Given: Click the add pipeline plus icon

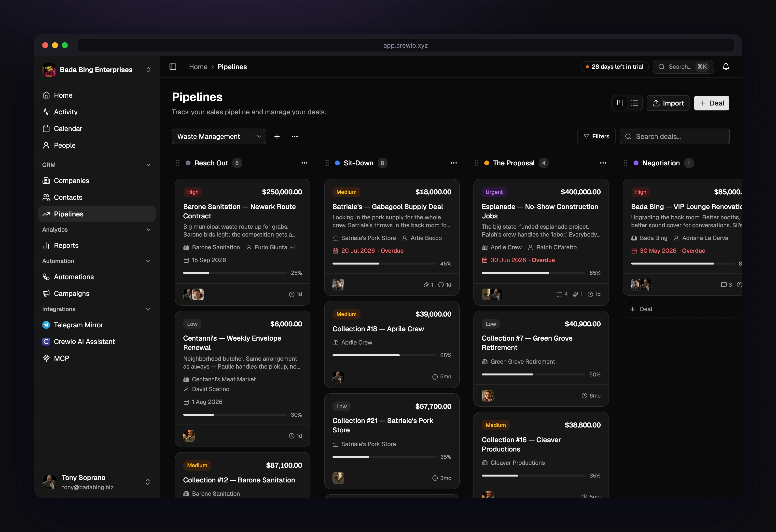Looking at the screenshot, I should pyautogui.click(x=277, y=136).
